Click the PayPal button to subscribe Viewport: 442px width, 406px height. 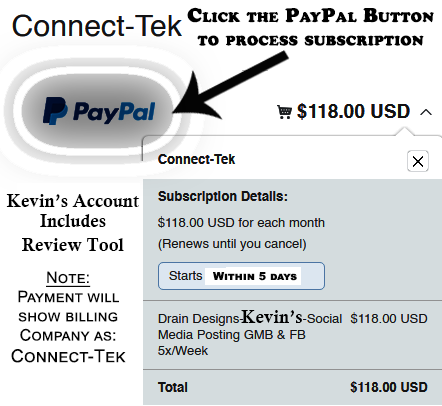click(x=97, y=111)
